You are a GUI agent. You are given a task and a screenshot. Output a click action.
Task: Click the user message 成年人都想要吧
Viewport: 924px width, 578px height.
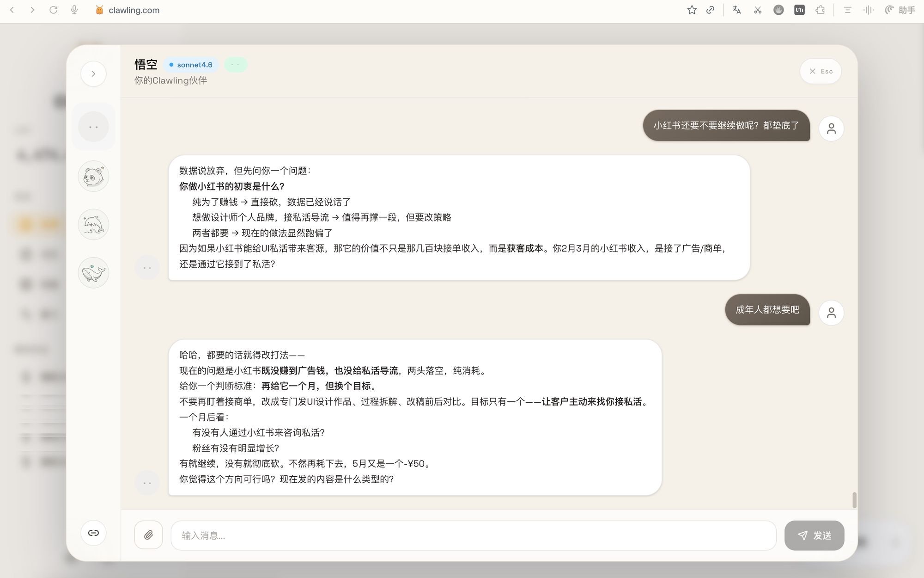tap(767, 310)
